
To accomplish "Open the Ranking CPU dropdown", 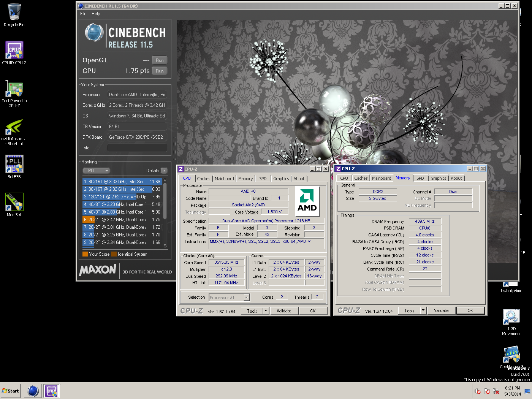I will [96, 171].
